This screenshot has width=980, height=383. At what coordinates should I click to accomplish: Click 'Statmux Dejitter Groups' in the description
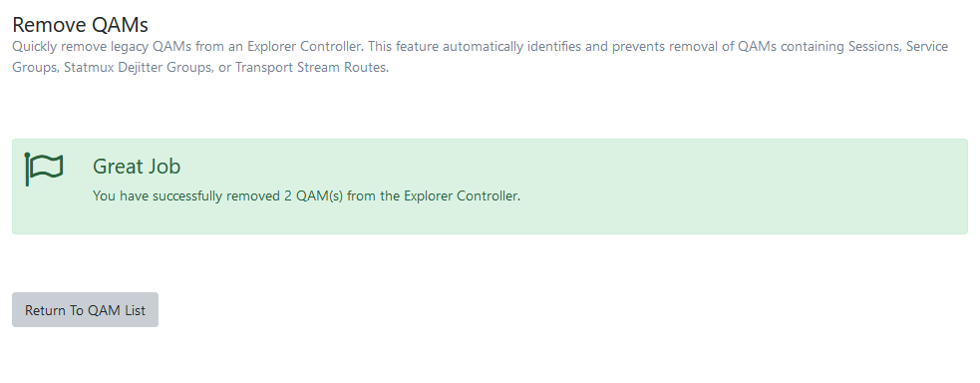[x=138, y=67]
